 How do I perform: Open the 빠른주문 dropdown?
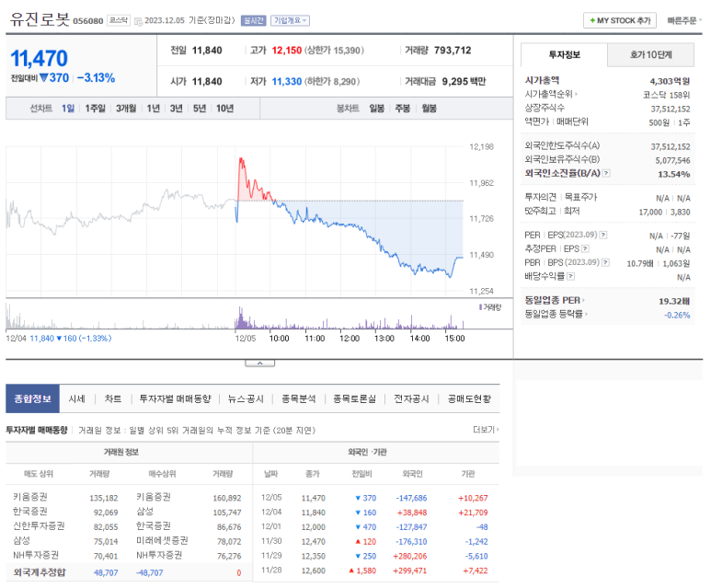(683, 20)
